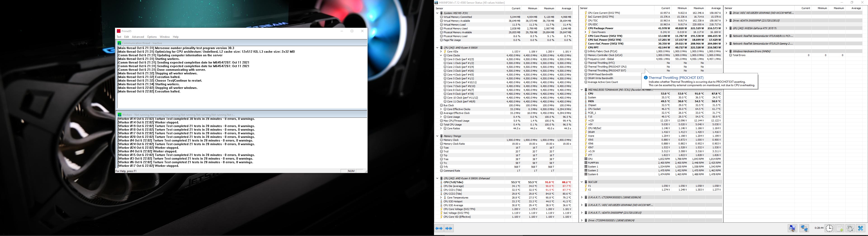Collapse the System: MSI MS-7C91 group
868x236 pixels.
tap(437, 13)
